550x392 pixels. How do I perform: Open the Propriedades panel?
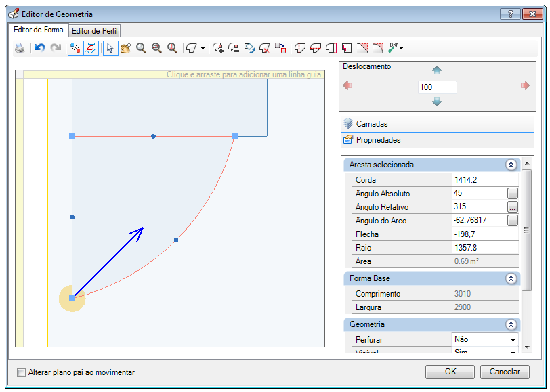click(x=438, y=140)
